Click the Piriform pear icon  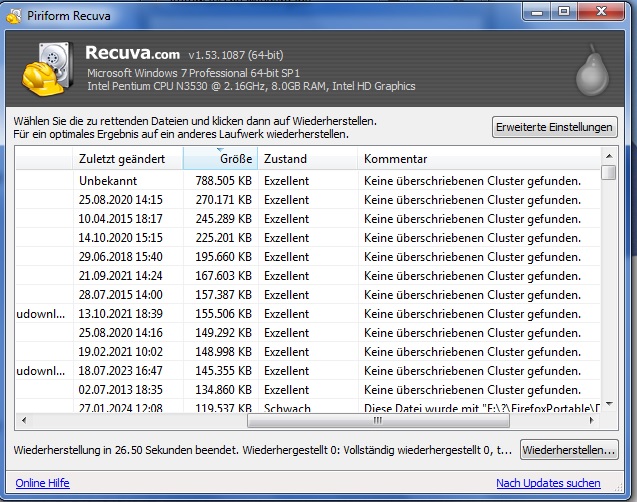point(592,70)
